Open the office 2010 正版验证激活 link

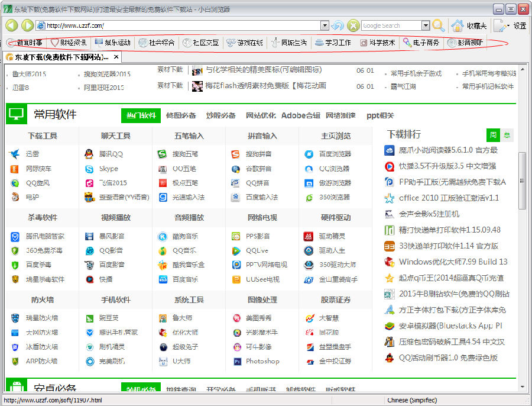point(449,198)
